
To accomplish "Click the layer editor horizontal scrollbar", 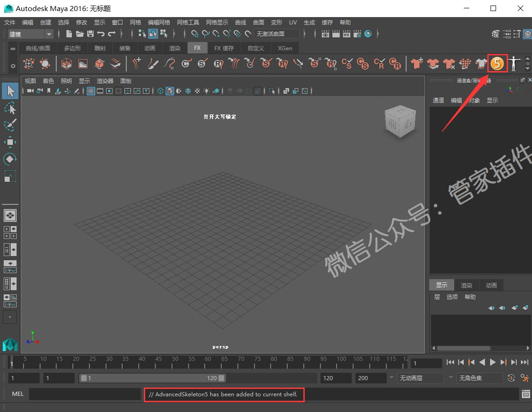I will (463, 348).
